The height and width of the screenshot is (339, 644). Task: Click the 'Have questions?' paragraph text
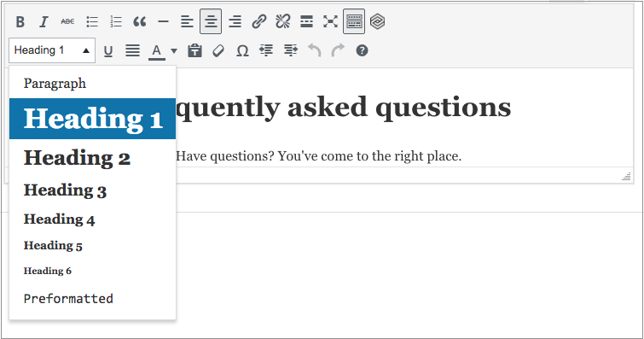(x=318, y=156)
